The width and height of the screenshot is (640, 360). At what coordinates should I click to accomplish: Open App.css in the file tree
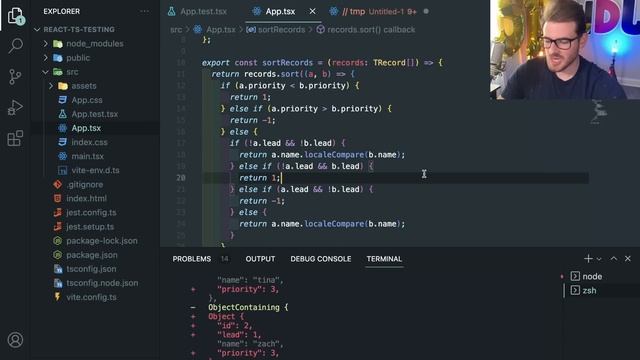pos(87,100)
